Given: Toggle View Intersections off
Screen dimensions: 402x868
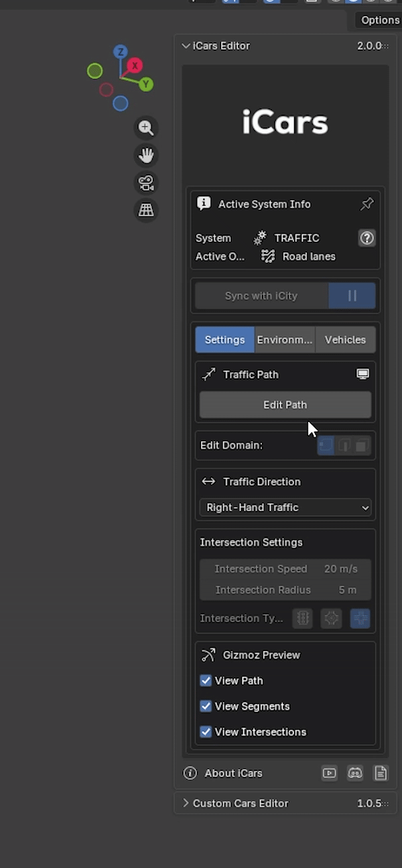Looking at the screenshot, I should tap(206, 731).
